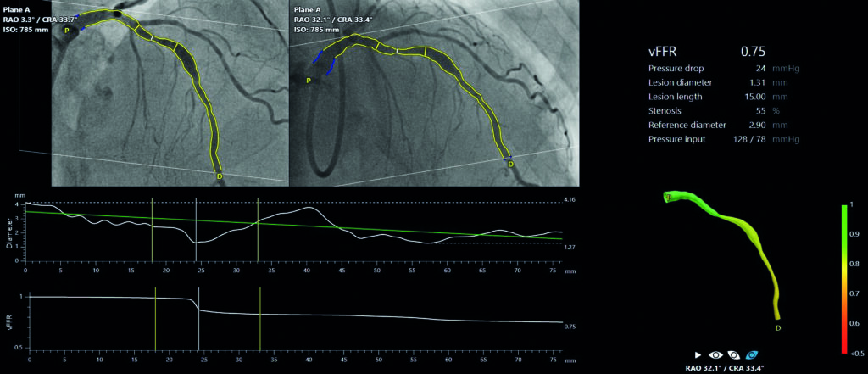
Task: Click the white stenosis marker on left angiogram vessel
Action: [x=153, y=37]
